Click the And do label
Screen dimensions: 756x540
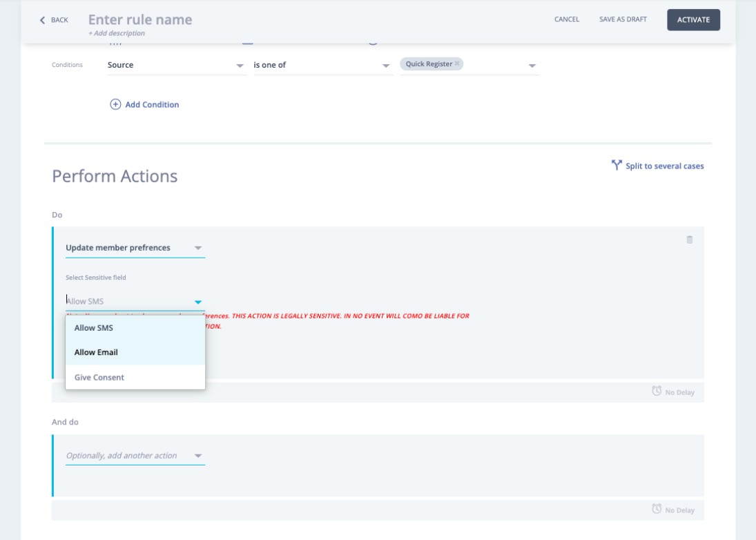(x=65, y=422)
